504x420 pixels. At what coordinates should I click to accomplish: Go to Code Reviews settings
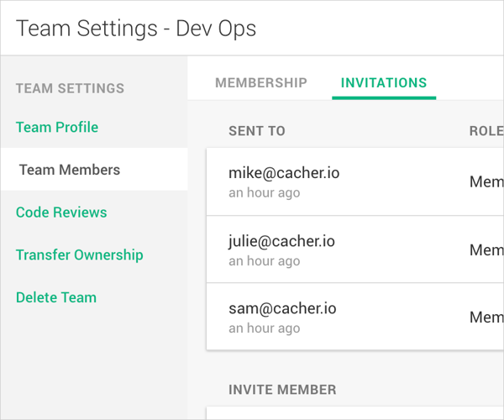click(x=61, y=213)
